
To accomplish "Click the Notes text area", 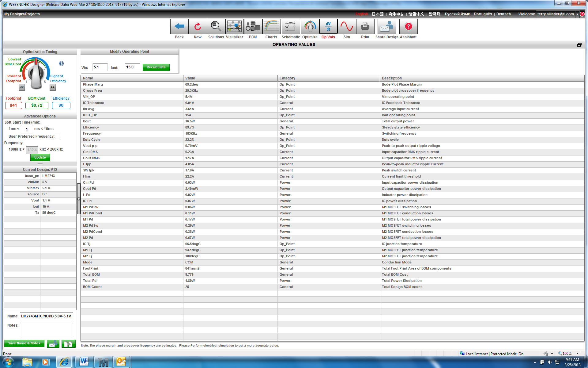I will click(47, 330).
